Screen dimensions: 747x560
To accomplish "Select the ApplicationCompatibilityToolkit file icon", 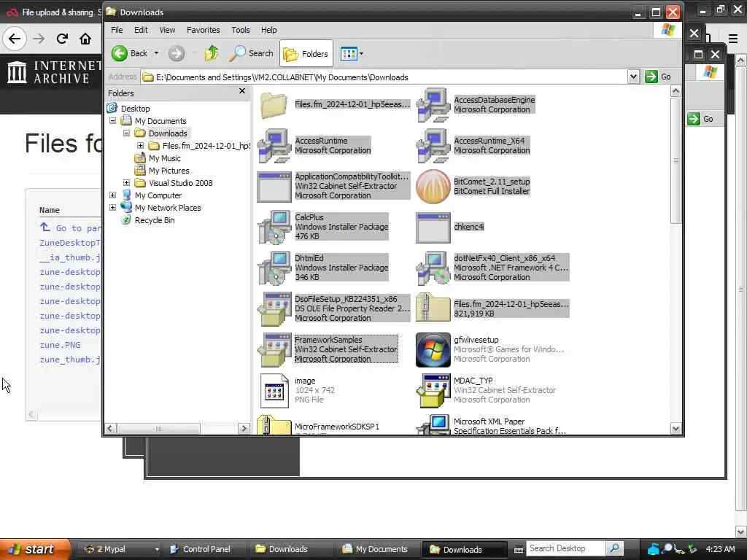I will click(274, 187).
